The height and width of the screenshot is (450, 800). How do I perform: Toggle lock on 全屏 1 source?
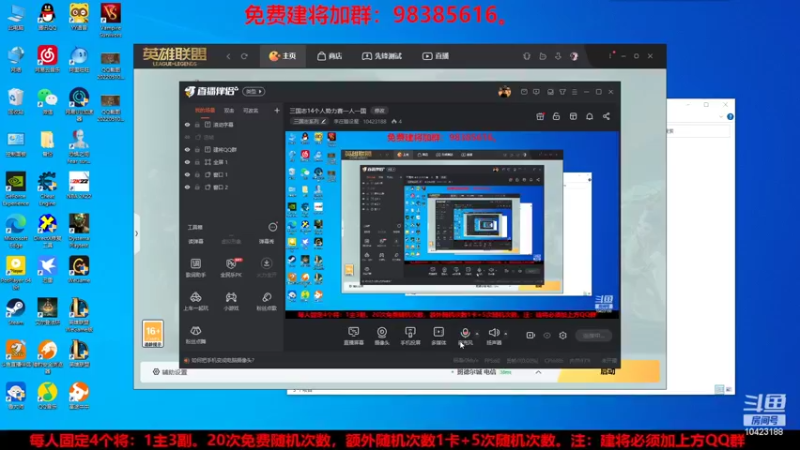pyautogui.click(x=197, y=162)
